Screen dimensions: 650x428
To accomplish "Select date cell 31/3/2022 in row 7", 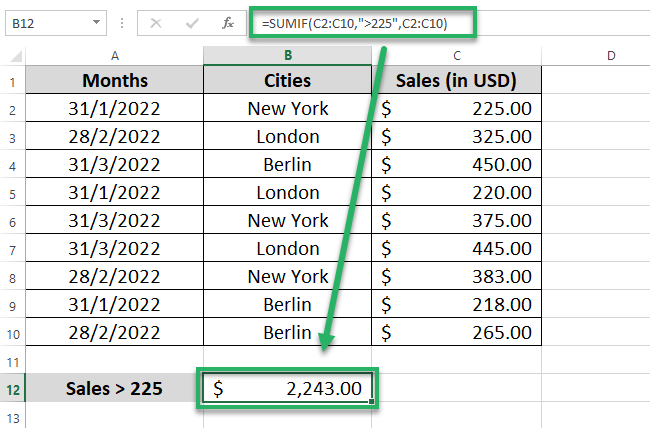I will pos(115,248).
